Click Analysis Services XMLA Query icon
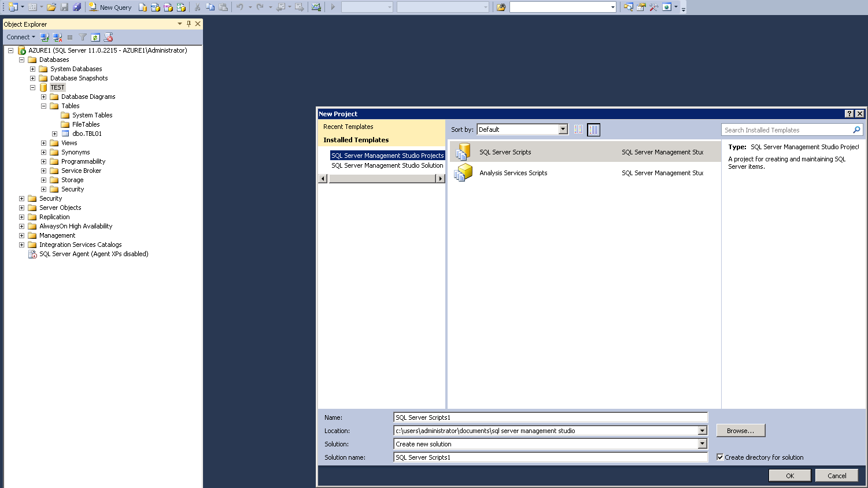Viewport: 868px width, 488px height. tap(181, 7)
